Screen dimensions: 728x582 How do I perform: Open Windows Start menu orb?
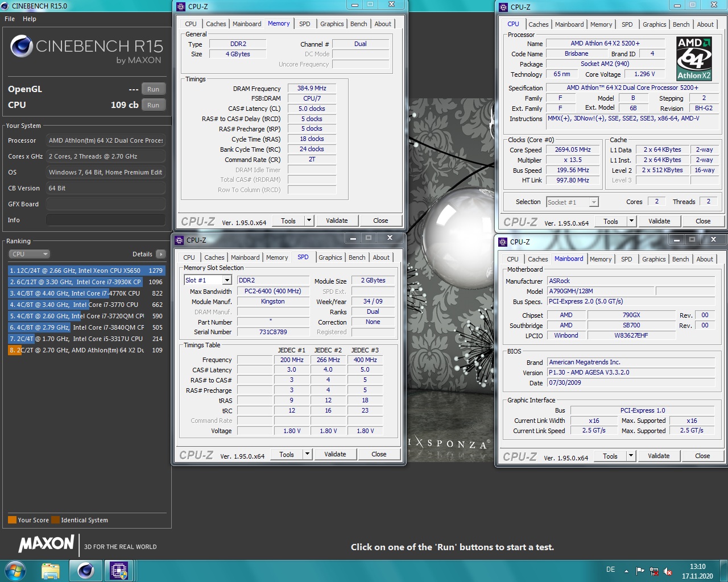[15, 570]
